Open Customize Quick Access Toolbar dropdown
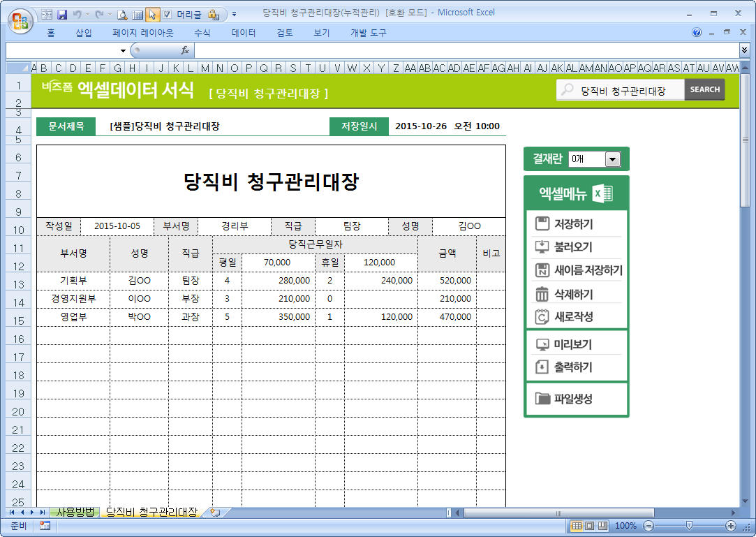The image size is (756, 537). [x=234, y=14]
